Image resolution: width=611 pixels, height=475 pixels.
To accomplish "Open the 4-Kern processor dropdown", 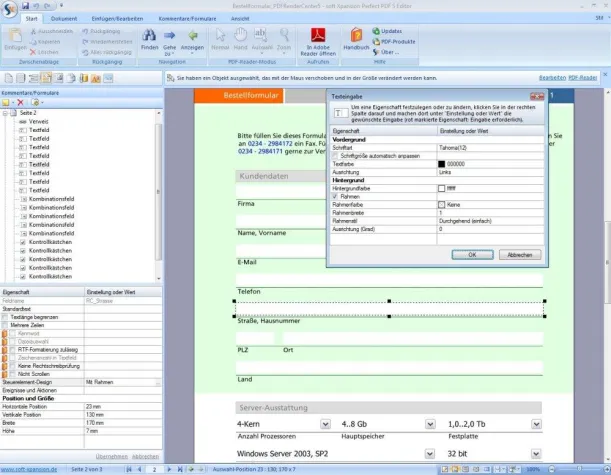I will (325, 424).
